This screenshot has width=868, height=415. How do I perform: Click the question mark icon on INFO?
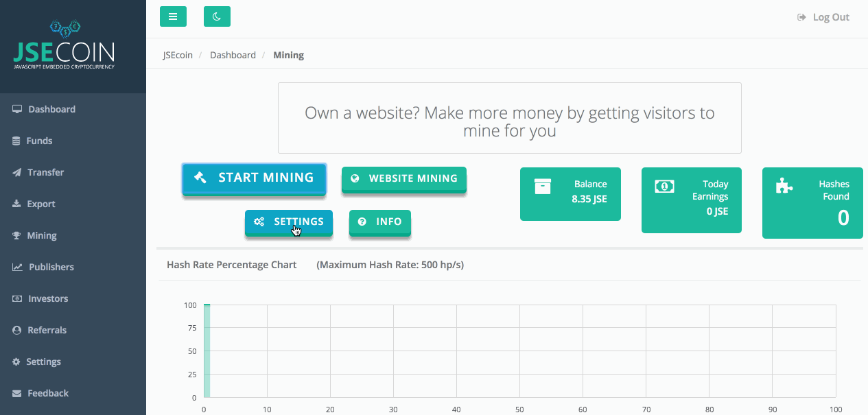tap(362, 222)
